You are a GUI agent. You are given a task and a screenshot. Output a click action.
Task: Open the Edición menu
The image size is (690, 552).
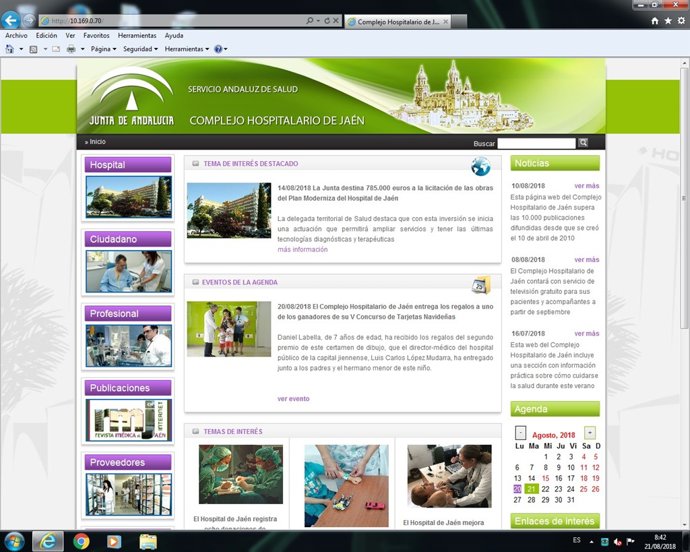pos(47,36)
